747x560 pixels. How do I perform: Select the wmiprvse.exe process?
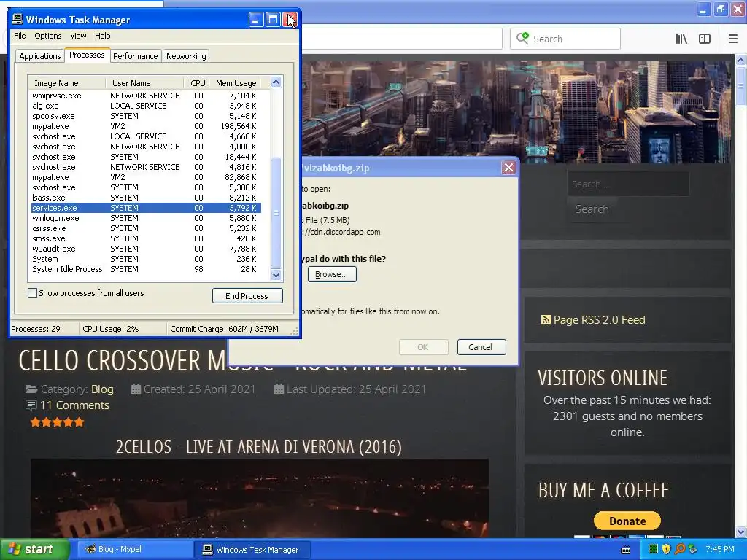pyautogui.click(x=146, y=96)
